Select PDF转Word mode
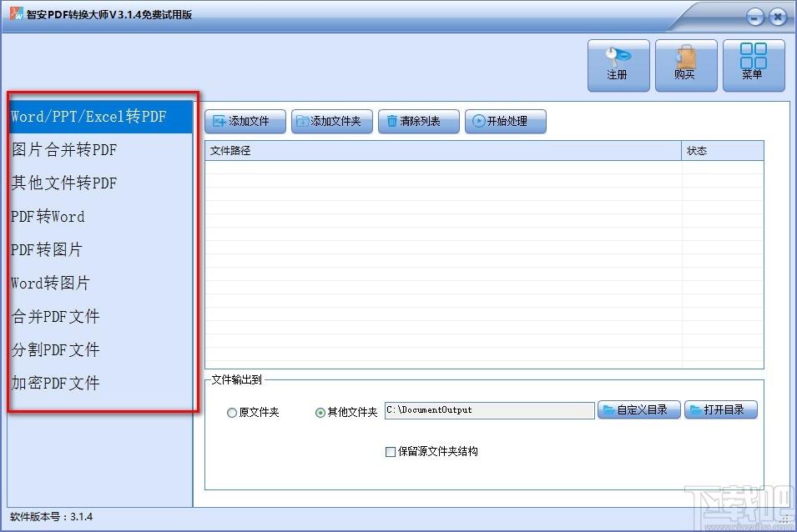 coord(101,216)
